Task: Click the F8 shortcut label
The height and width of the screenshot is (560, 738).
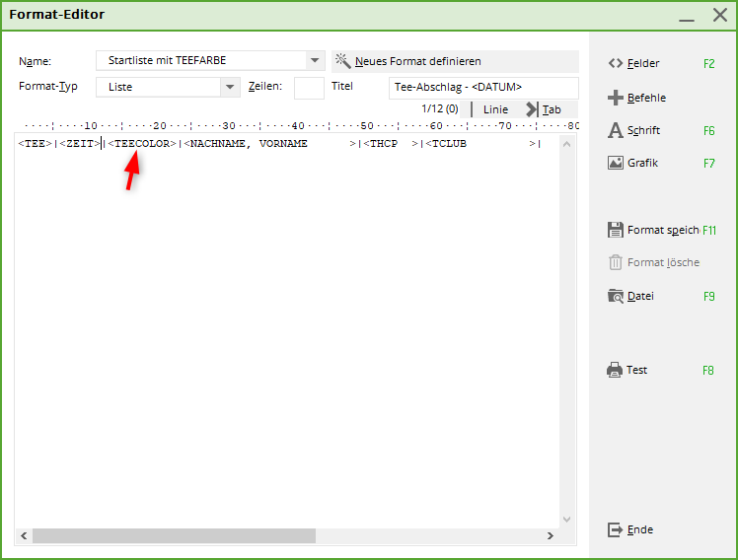Action: pos(708,371)
